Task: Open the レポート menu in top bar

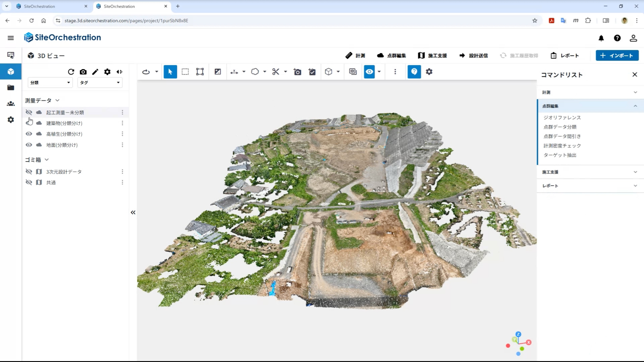Action: click(x=565, y=56)
